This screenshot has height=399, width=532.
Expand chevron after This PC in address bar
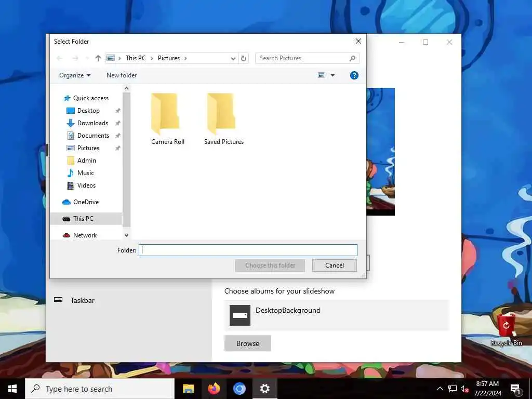click(x=151, y=58)
